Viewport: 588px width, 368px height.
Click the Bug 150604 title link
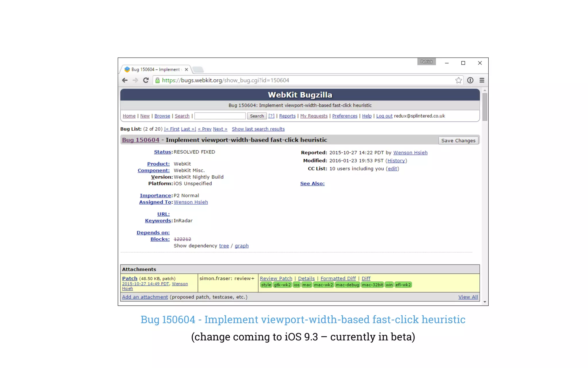click(x=140, y=140)
